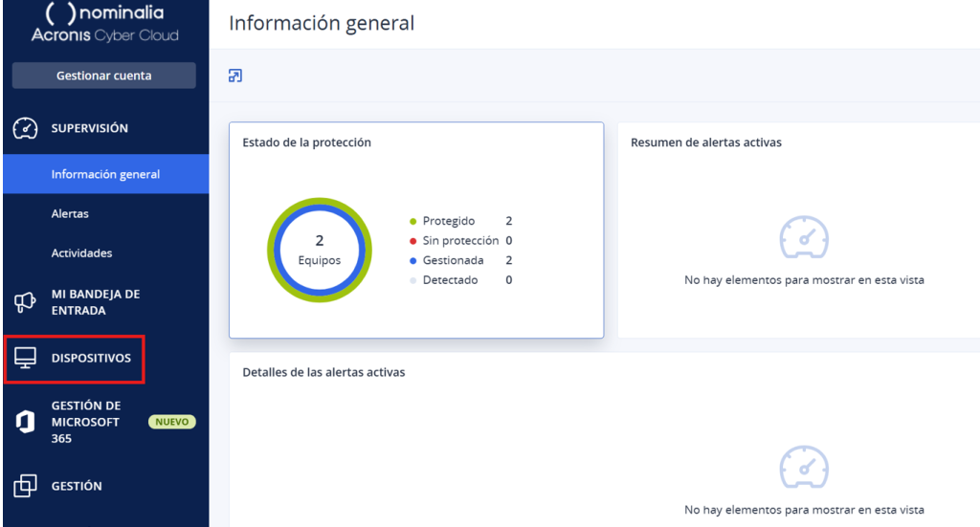Click the Microsoft 365 Office icon
The width and height of the screenshot is (980, 527).
[25, 422]
